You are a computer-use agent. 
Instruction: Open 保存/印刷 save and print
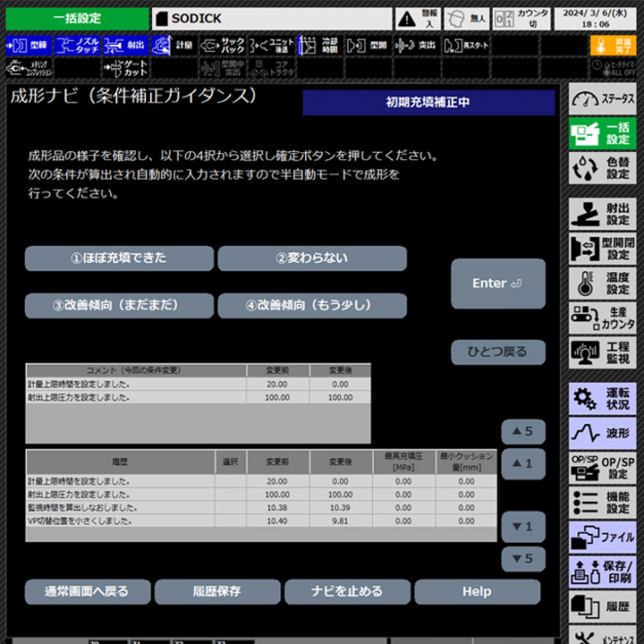pos(602,572)
